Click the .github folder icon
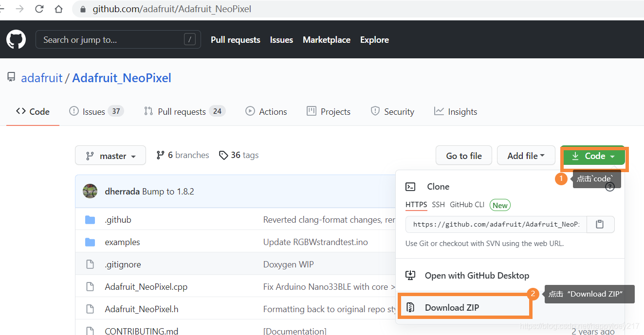Screen dimensions: 644x335 [x=90, y=220]
